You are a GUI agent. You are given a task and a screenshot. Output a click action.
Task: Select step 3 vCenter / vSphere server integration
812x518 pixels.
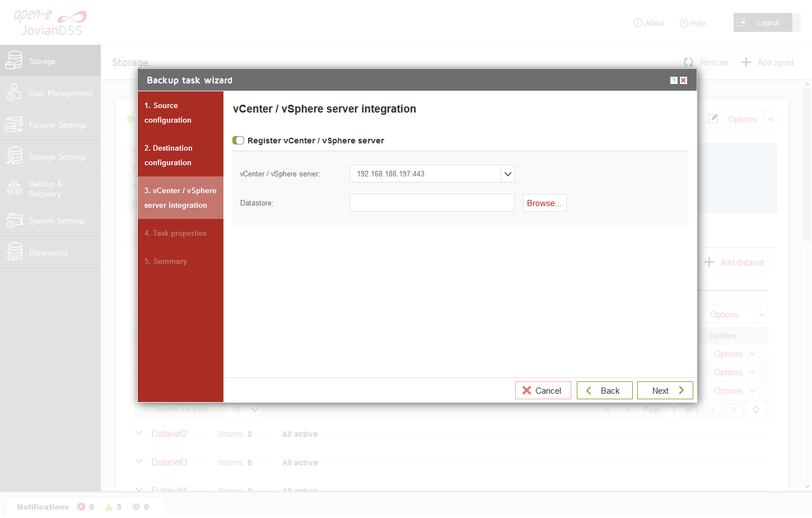[x=180, y=198]
